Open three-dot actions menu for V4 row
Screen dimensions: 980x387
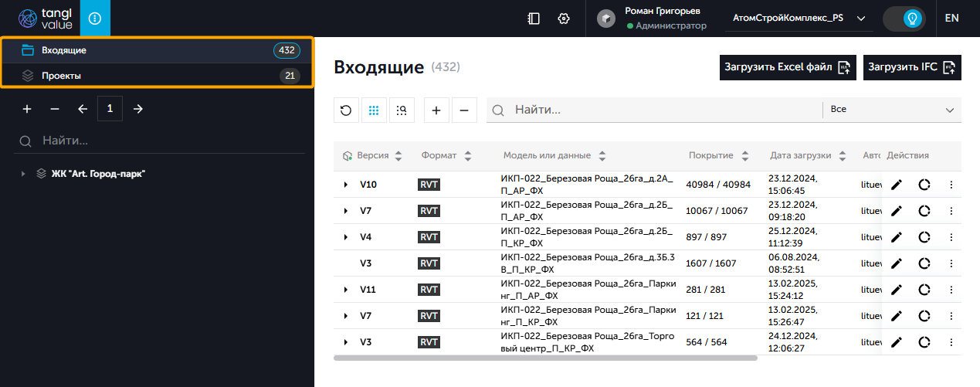click(x=951, y=237)
